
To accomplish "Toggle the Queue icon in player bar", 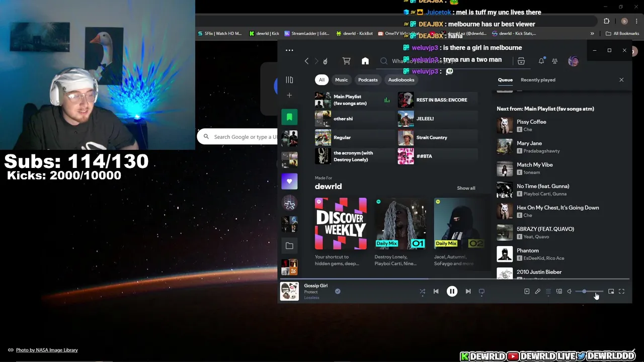I will (x=548, y=292).
